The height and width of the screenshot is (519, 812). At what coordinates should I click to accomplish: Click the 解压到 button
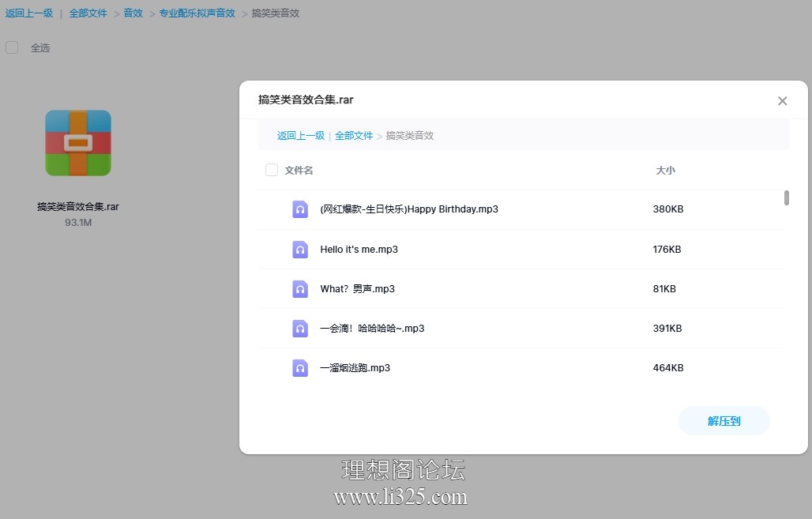click(724, 421)
